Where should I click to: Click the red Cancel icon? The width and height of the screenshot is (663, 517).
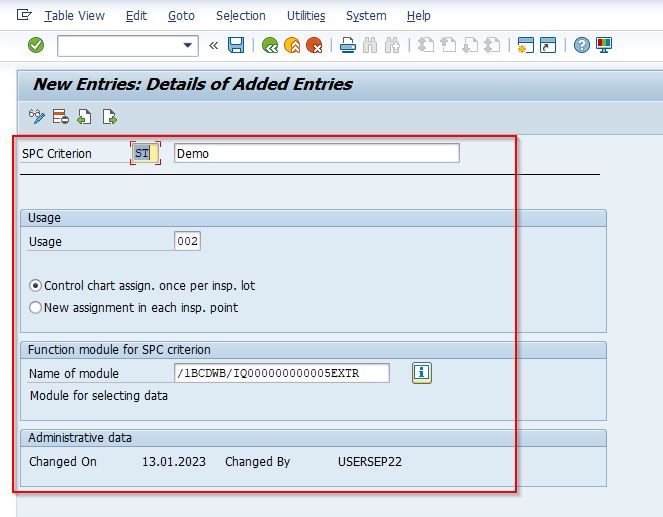click(314, 45)
